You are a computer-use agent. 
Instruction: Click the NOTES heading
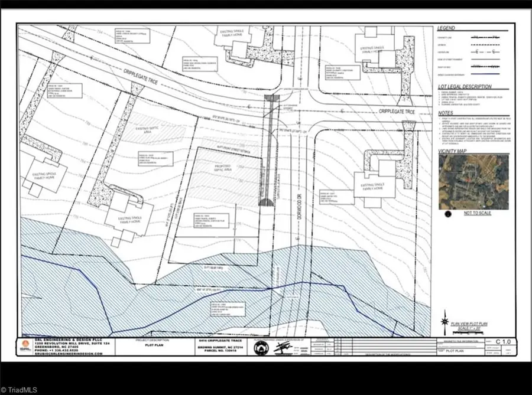pyautogui.click(x=446, y=113)
